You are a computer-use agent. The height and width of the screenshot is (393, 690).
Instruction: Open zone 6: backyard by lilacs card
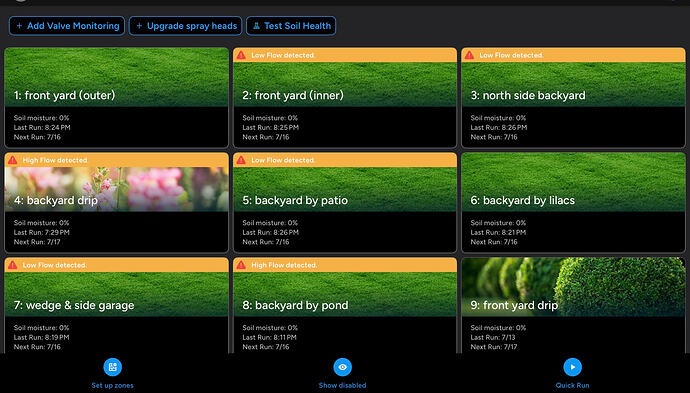tap(573, 202)
